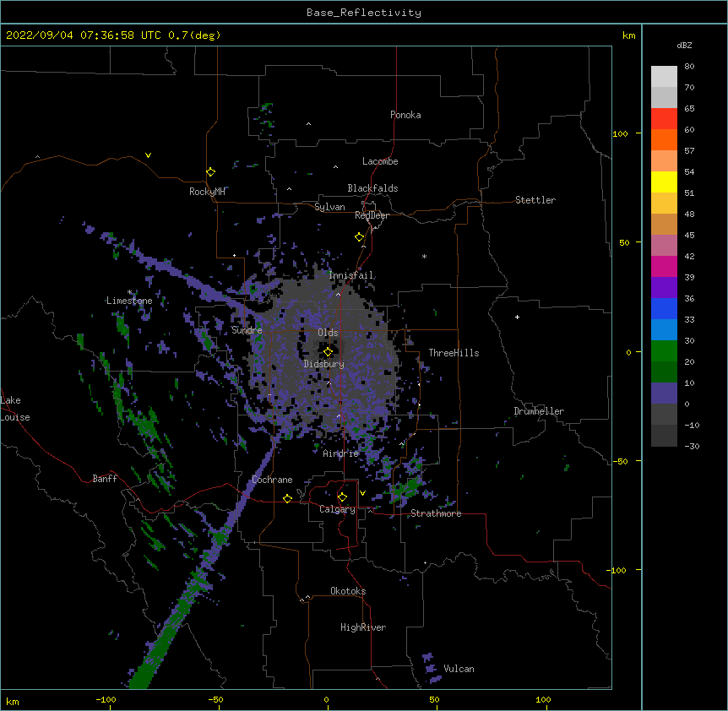
Task: Click the dBZ legend heading
Action: tap(684, 45)
